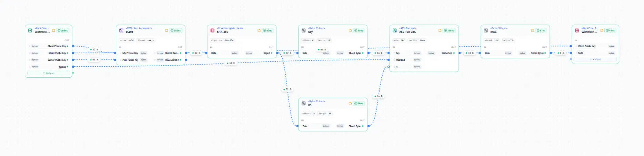Edit offset 16 parameter on IV slicer

coord(309,114)
